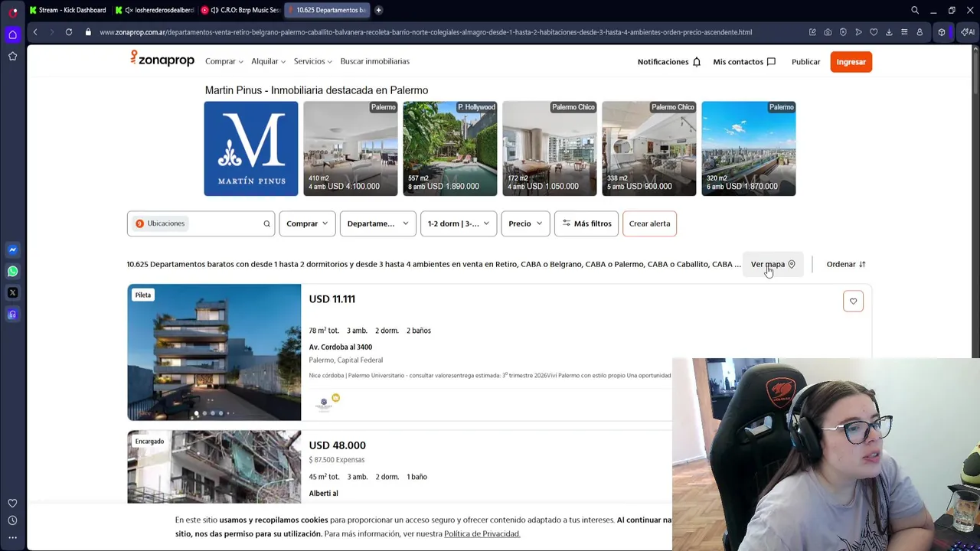980x551 pixels.
Task: Click the USD 48.000 listing price
Action: 337,445
